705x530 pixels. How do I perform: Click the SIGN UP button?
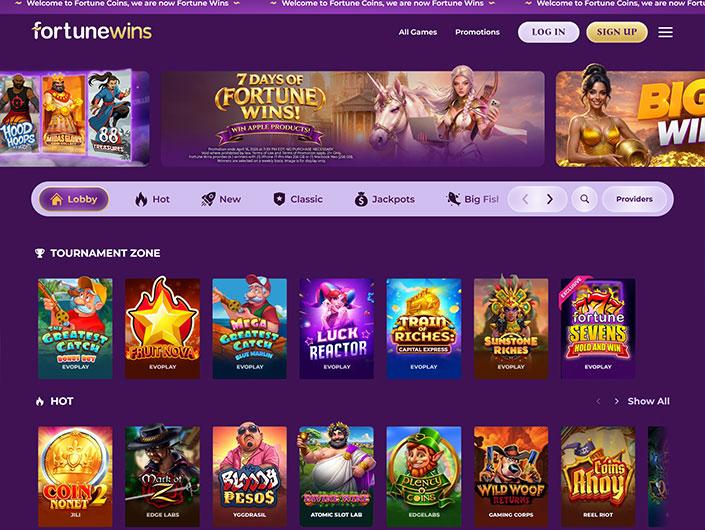617,32
